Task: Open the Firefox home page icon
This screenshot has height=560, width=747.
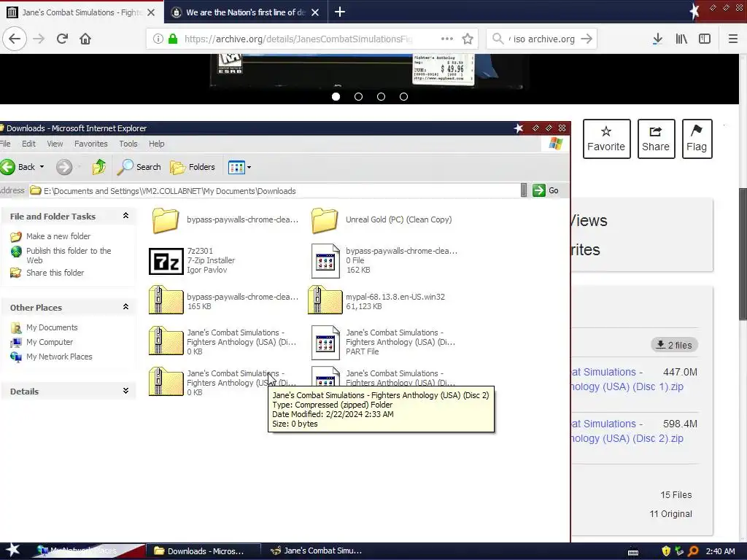Action: [85, 39]
